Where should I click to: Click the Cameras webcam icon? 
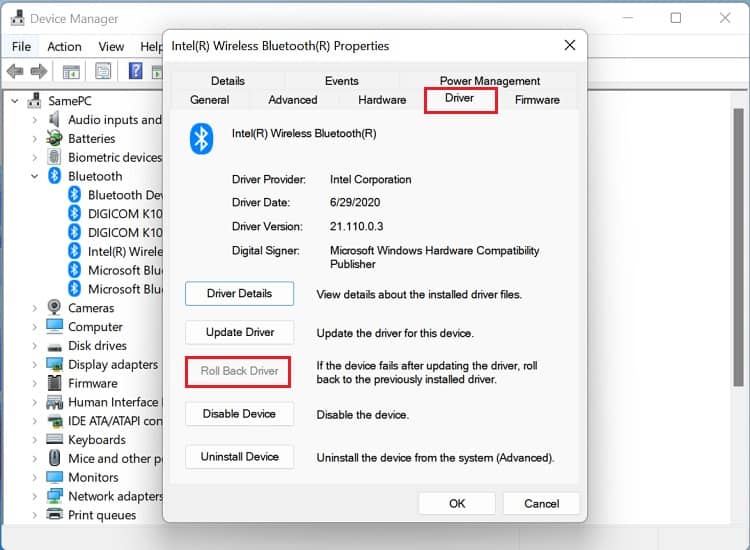pos(55,308)
